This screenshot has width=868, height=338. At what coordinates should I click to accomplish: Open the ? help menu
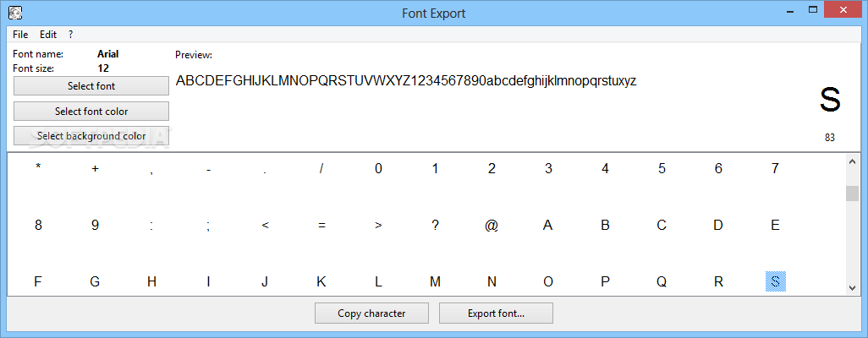tap(71, 35)
